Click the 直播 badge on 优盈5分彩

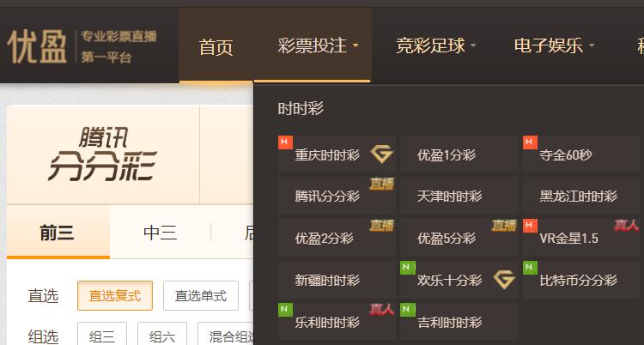point(504,225)
